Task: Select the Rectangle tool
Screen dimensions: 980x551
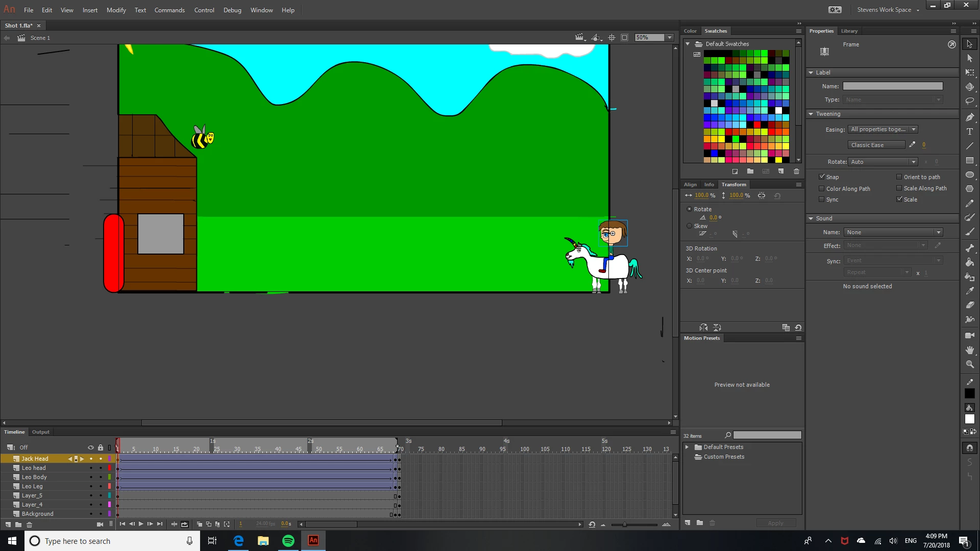Action: [x=970, y=161]
